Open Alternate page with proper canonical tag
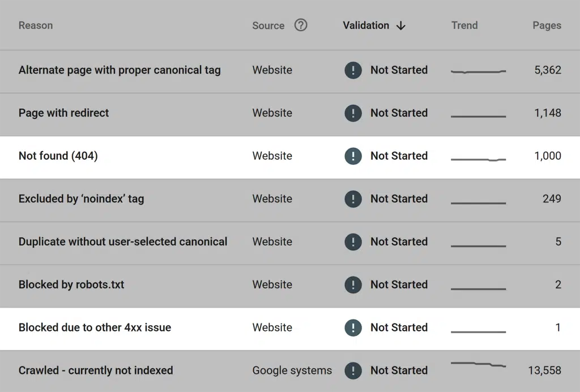Screen dimensions: 580x392 tap(120, 70)
